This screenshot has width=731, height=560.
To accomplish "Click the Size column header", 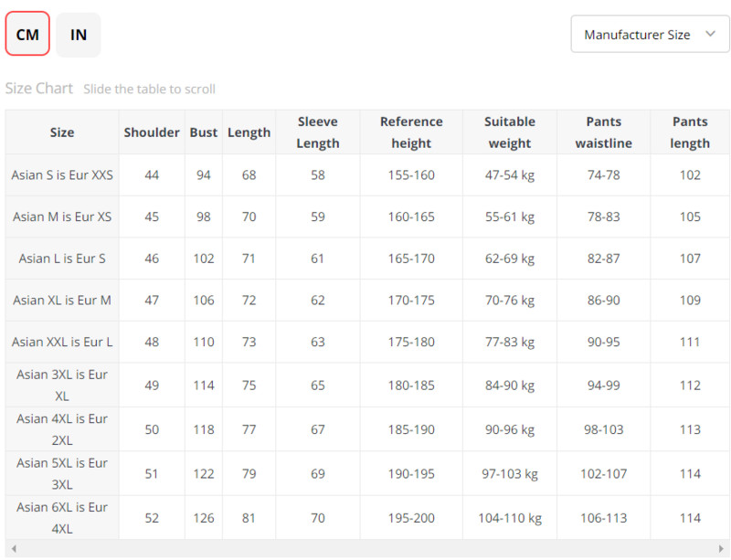I will [x=62, y=132].
